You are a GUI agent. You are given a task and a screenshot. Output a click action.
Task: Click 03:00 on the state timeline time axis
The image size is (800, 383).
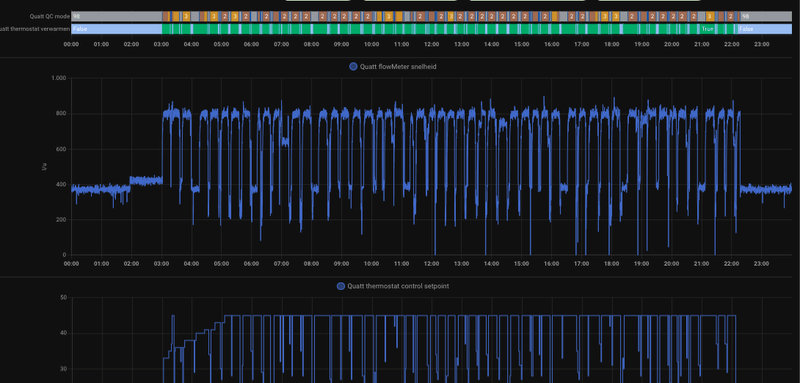point(161,44)
